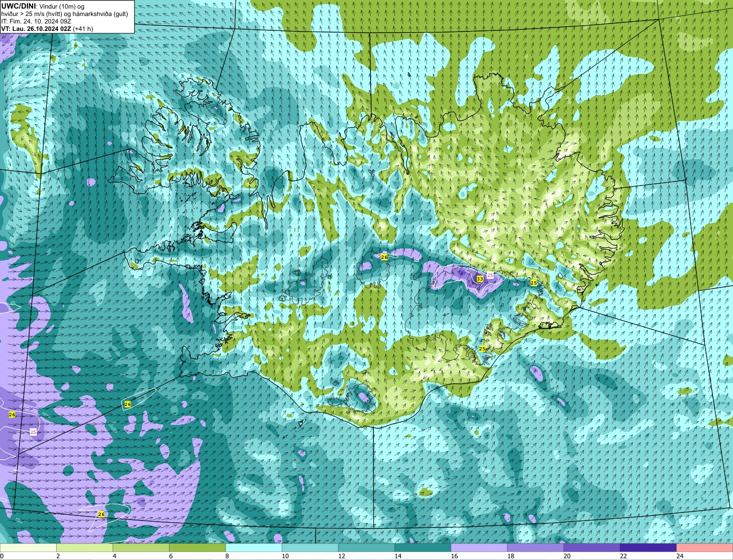Screen dimensions: 733x560
Task: Select the light lime 2–4 m/s legend swatch
Action: click(x=86, y=547)
